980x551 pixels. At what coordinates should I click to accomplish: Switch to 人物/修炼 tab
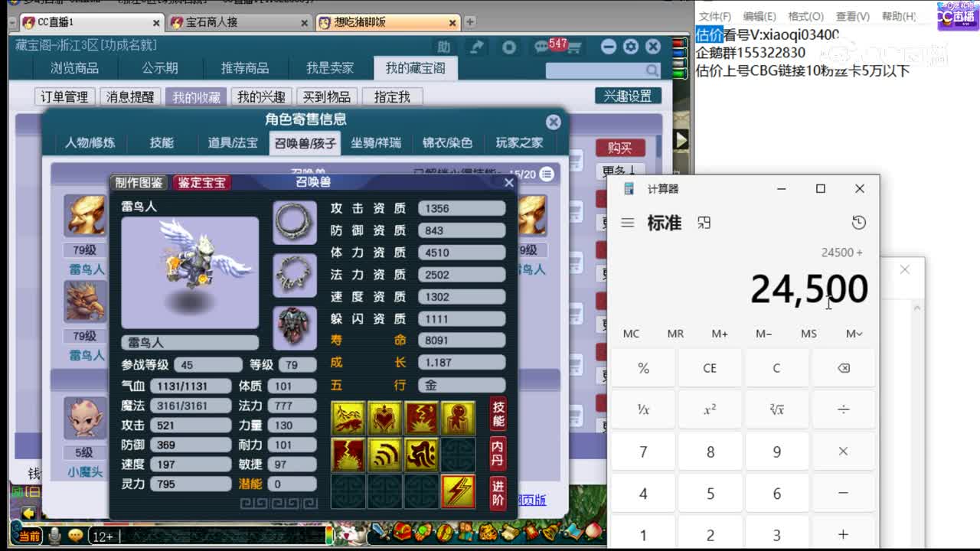90,143
